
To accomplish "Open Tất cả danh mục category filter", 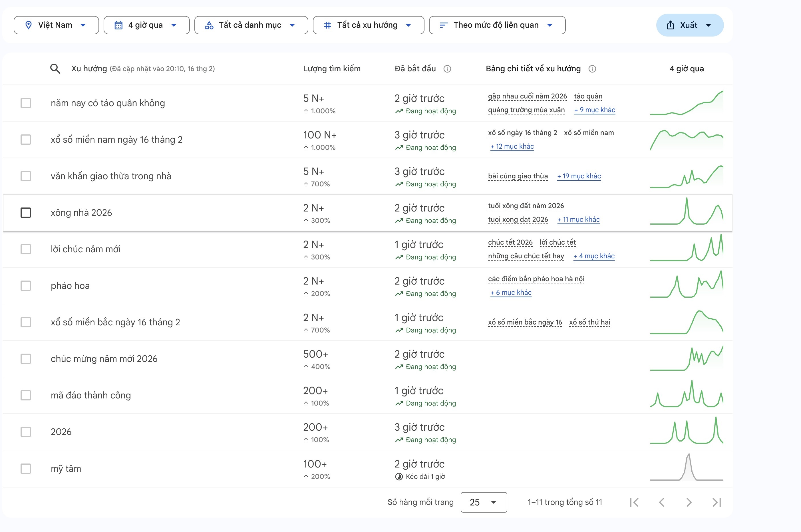I will click(x=251, y=25).
